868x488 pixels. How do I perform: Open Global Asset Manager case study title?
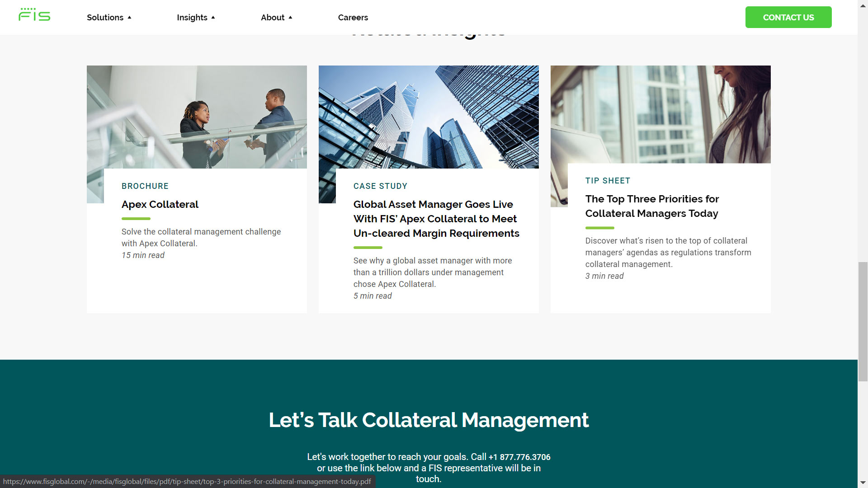point(436,219)
